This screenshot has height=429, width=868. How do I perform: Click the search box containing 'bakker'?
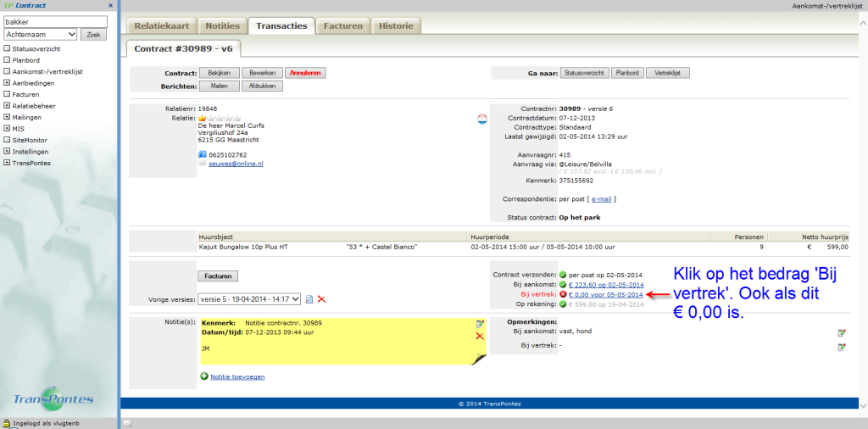tap(56, 21)
